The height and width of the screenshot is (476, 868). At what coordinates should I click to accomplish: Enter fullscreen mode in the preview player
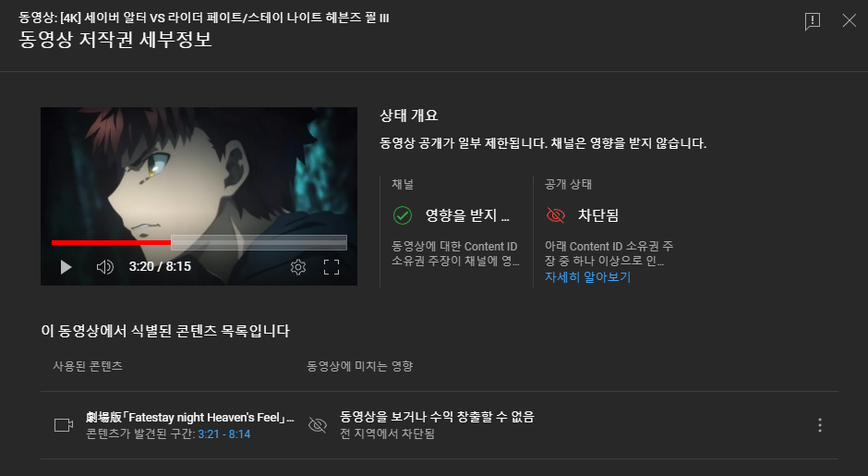click(331, 267)
